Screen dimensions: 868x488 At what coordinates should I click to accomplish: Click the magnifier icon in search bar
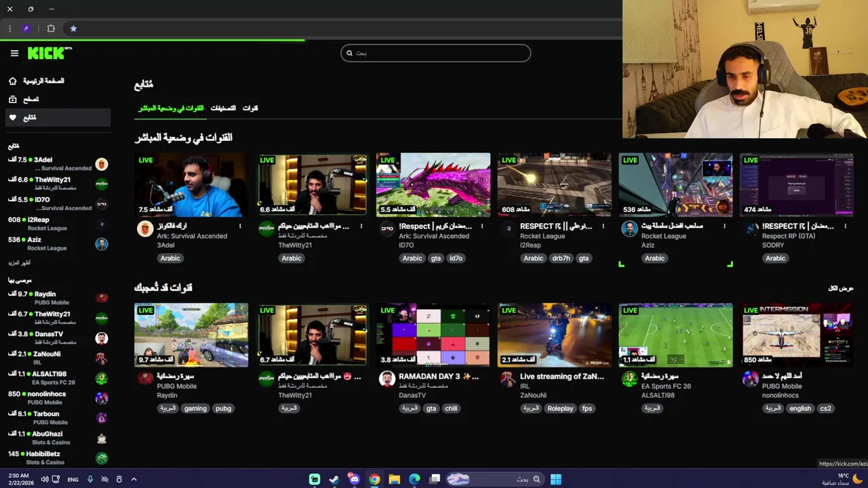click(x=350, y=53)
